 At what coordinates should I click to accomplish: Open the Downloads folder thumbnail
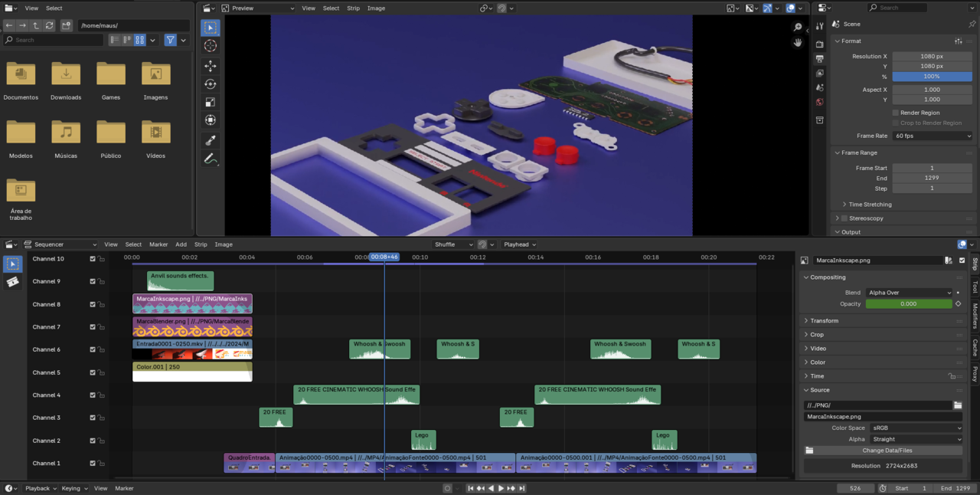[66, 80]
